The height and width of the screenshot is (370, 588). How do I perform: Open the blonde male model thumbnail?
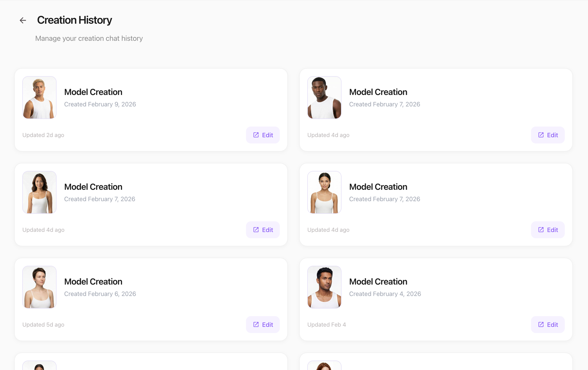(39, 98)
